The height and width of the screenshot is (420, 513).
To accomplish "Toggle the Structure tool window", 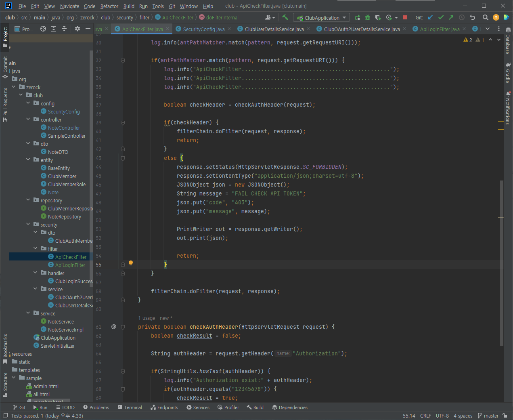I will point(5,384).
